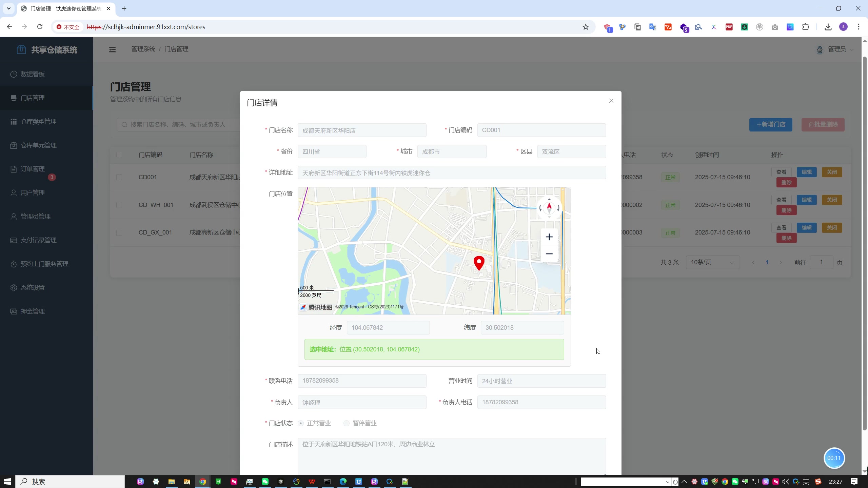Go to 押金管理 sidebar item

(33, 311)
